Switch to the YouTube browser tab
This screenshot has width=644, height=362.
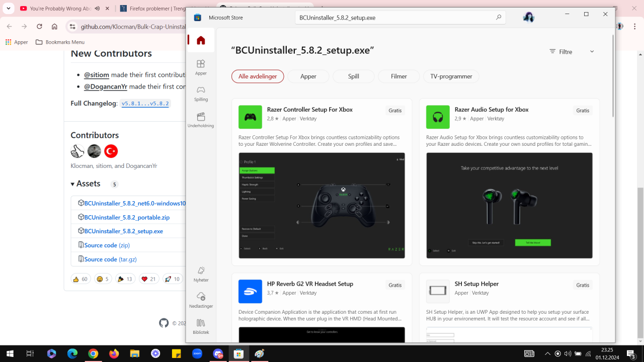pos(55,9)
